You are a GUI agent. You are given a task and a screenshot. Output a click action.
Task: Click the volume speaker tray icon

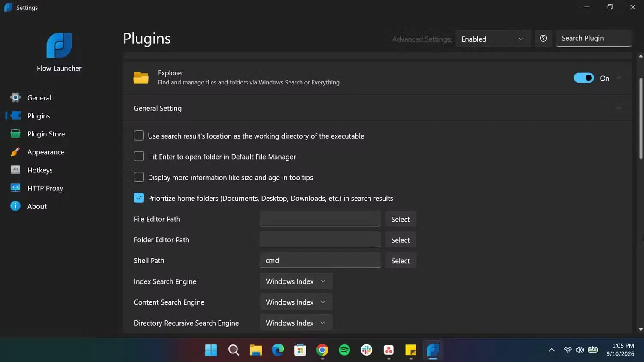[x=580, y=350]
